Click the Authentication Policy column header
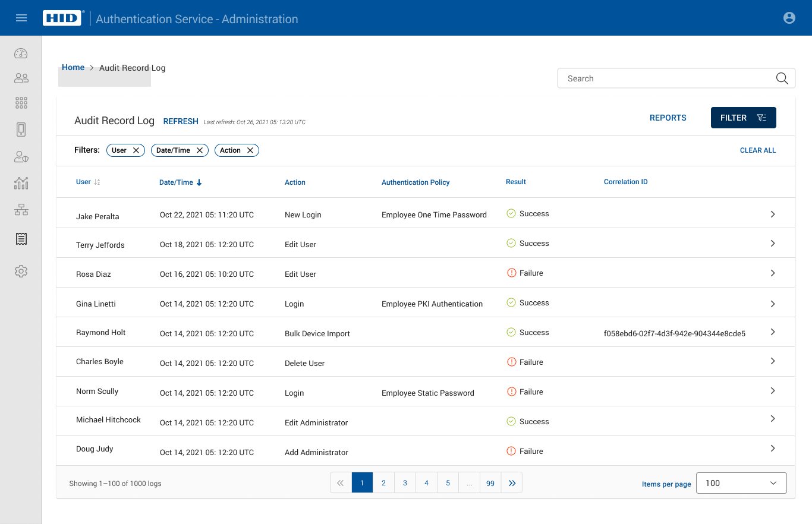This screenshot has width=812, height=524. click(x=416, y=182)
